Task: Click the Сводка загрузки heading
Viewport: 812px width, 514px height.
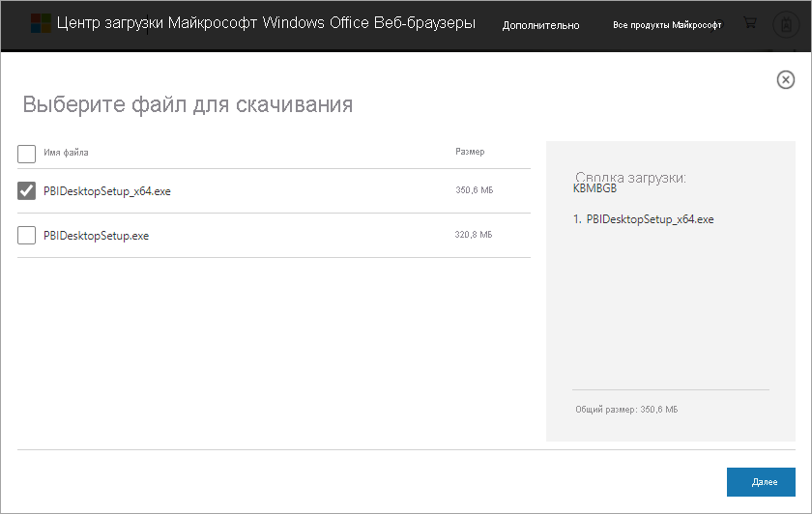Action: coord(630,178)
